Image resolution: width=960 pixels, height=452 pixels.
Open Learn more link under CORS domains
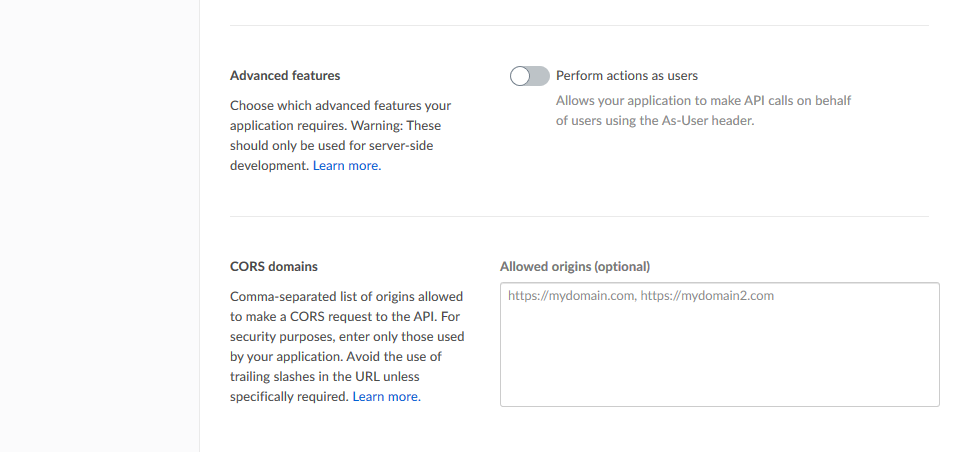pyautogui.click(x=386, y=397)
